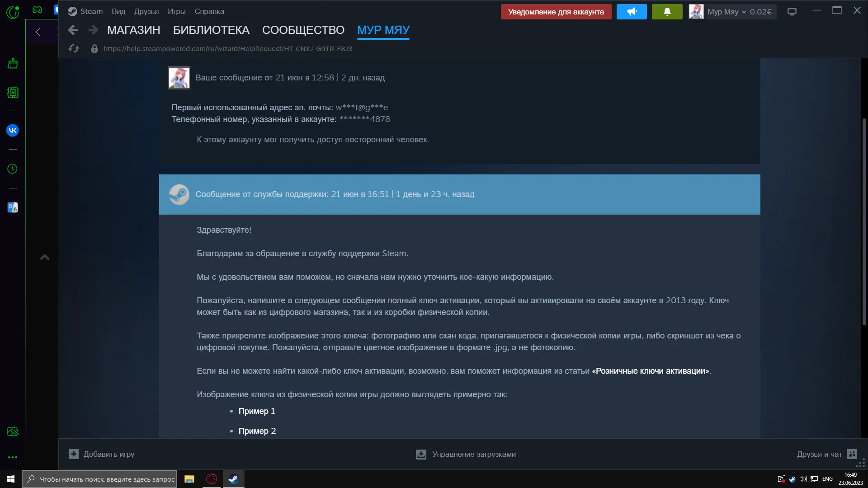Open the Steam menu
The height and width of the screenshot is (488, 868).
[x=91, y=11]
